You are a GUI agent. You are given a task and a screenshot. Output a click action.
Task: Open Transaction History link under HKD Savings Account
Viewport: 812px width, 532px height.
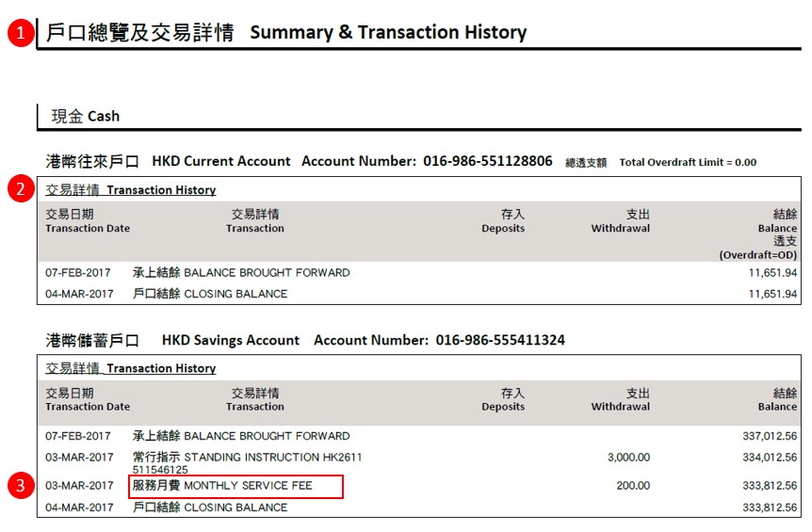pyautogui.click(x=131, y=369)
